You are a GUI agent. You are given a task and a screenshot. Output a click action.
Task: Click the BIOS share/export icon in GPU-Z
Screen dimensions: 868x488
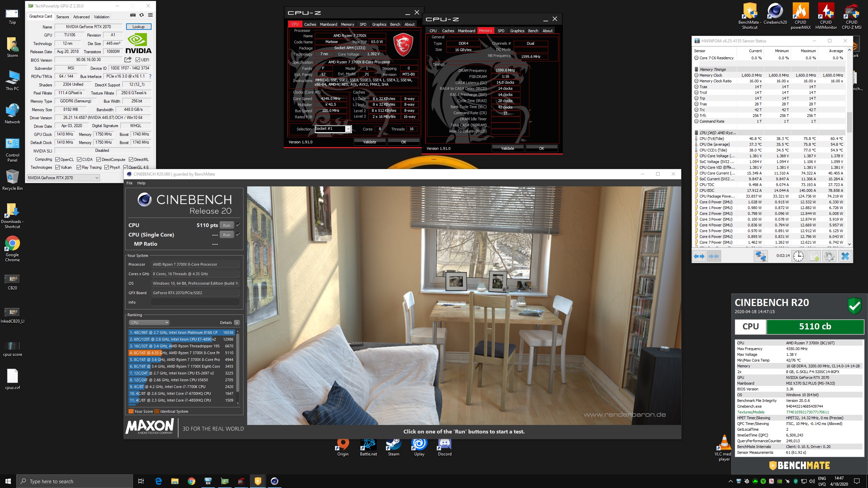coord(128,60)
